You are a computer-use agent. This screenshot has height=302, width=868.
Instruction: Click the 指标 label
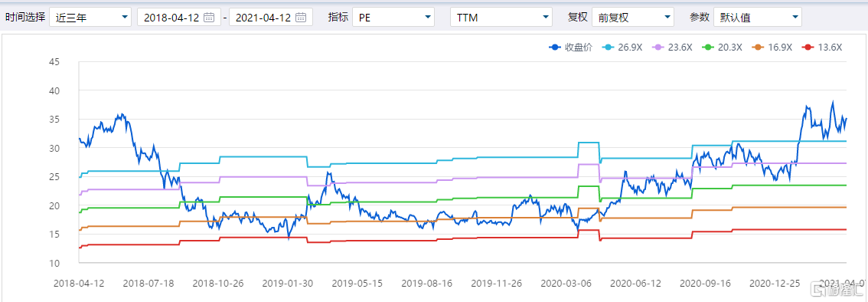pyautogui.click(x=338, y=17)
